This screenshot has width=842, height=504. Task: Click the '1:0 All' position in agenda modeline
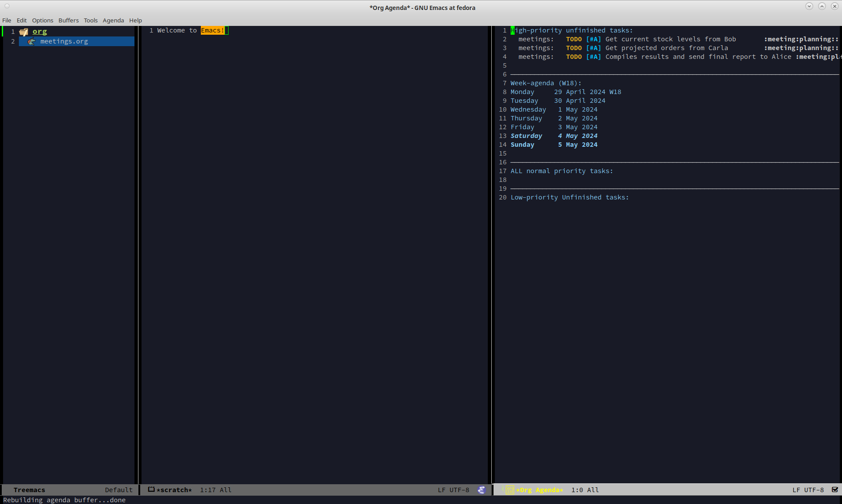click(585, 490)
